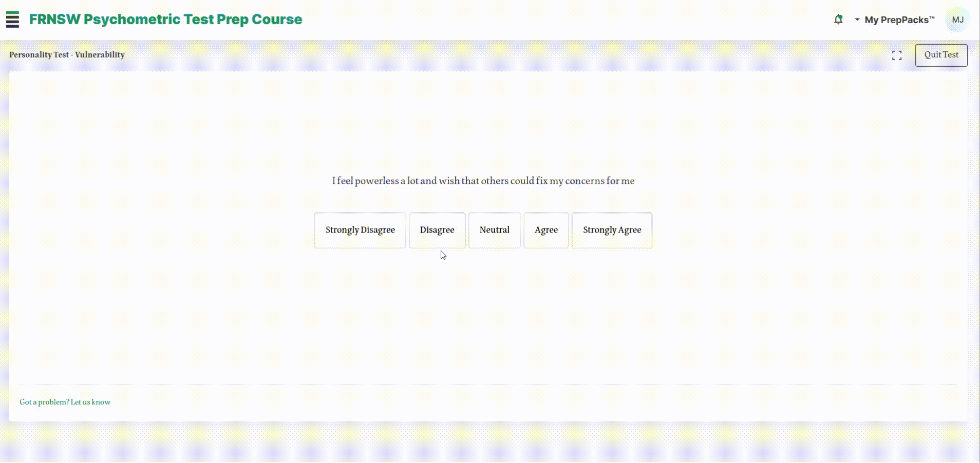Image resolution: width=980 pixels, height=463 pixels.
Task: Open the hamburger navigation menu
Action: pos(12,20)
